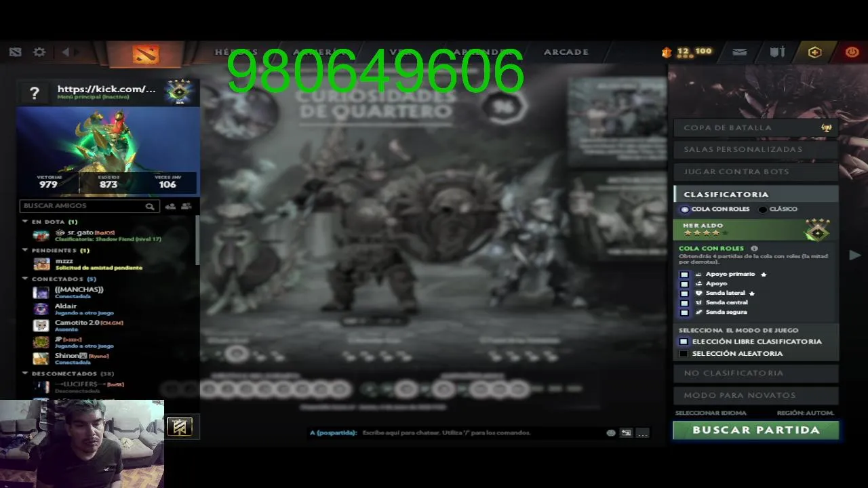
Task: Click the add friend icon
Action: coord(170,206)
